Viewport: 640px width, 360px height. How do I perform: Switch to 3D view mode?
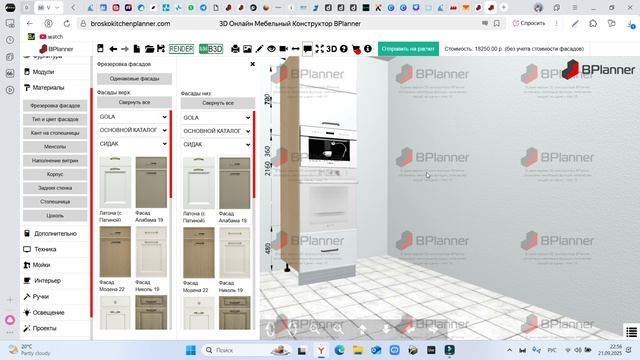coord(331,49)
